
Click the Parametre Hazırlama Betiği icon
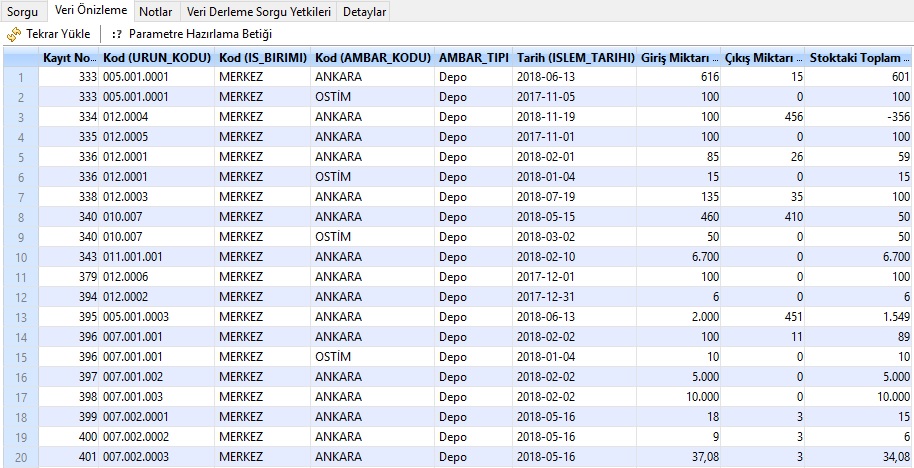click(118, 34)
